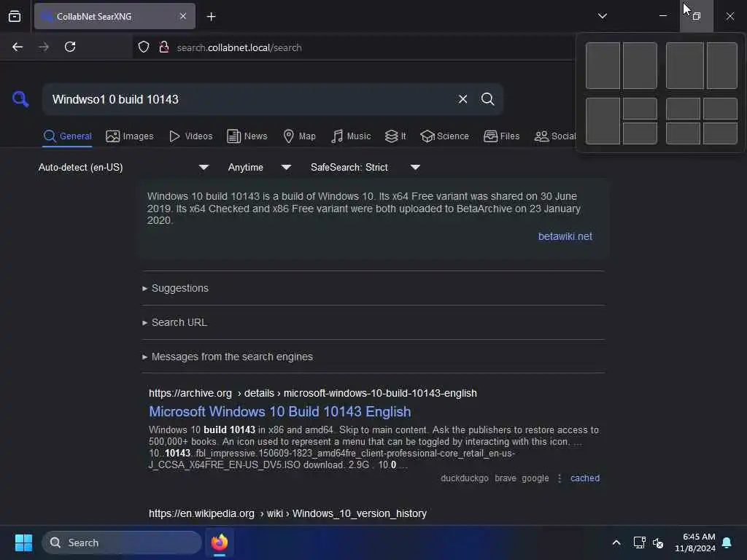Select the Files category tab
Screen dimensions: 747x560
(x=502, y=136)
